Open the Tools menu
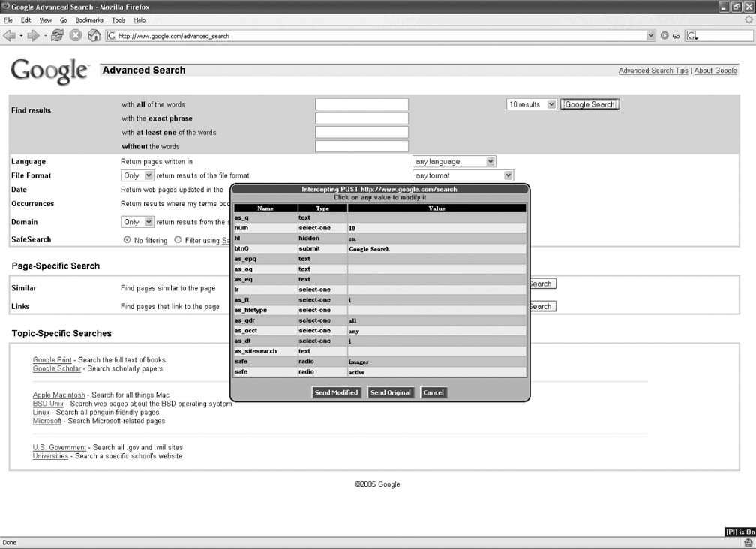756x549 pixels. coord(118,20)
